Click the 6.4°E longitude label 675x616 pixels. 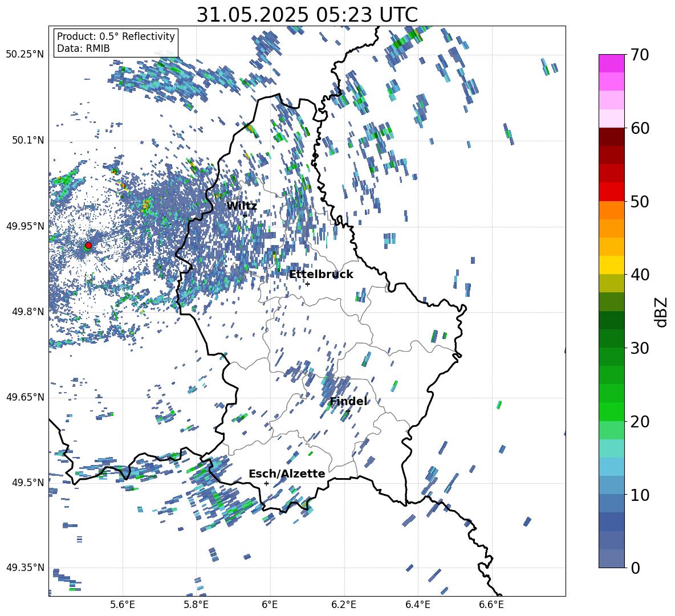click(417, 605)
